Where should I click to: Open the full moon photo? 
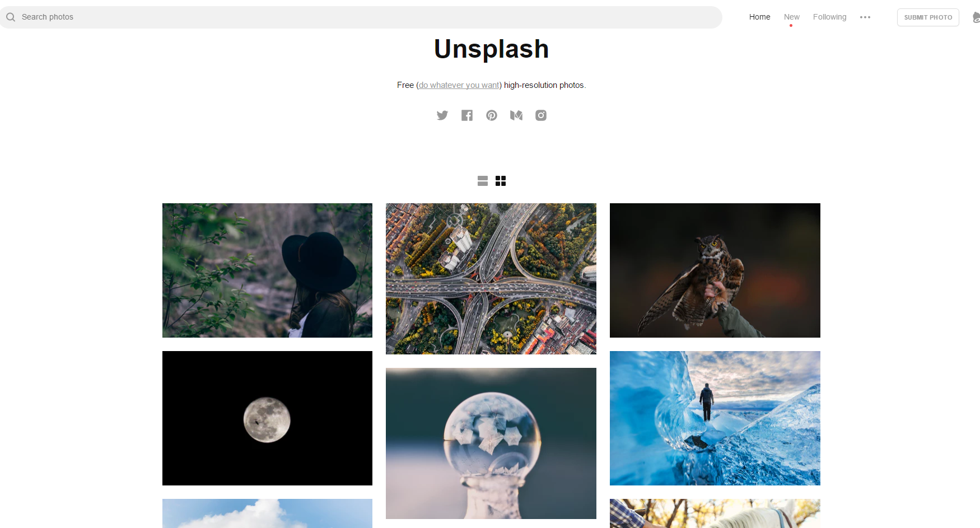point(267,418)
